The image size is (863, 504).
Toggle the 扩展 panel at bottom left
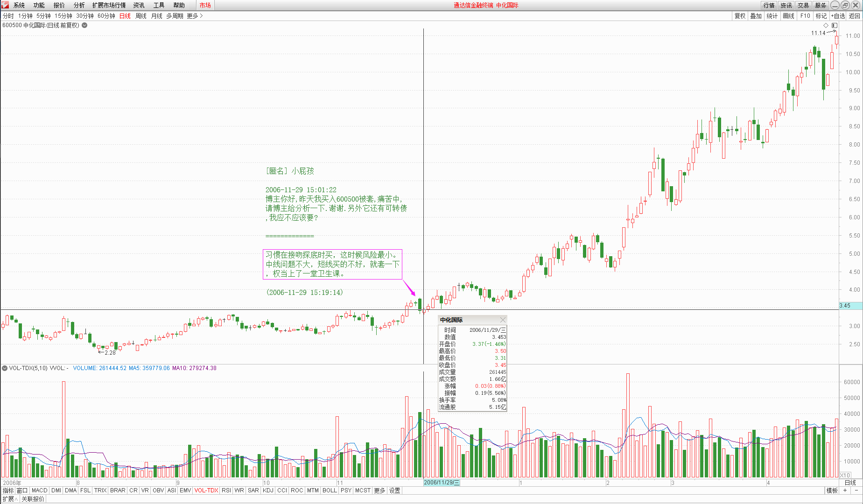(x=9, y=499)
